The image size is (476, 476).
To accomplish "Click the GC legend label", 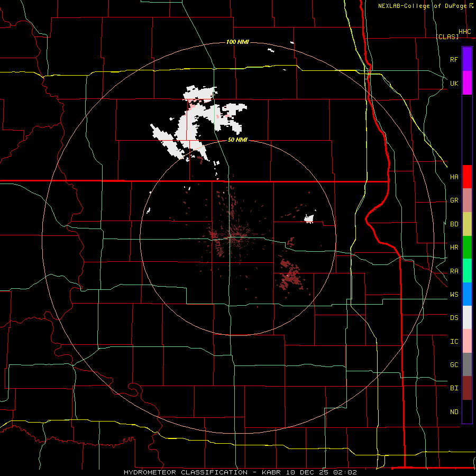I will click(454, 365).
